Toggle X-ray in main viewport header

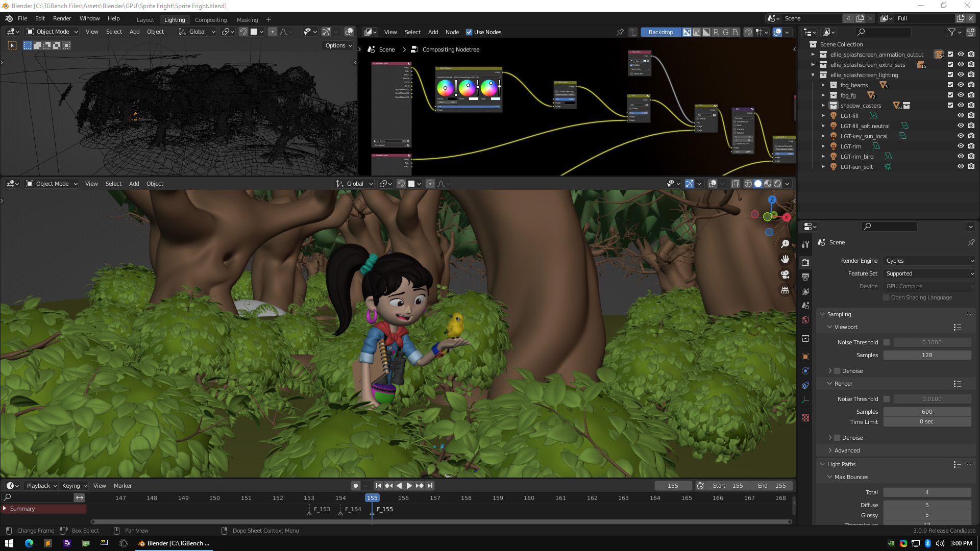735,184
